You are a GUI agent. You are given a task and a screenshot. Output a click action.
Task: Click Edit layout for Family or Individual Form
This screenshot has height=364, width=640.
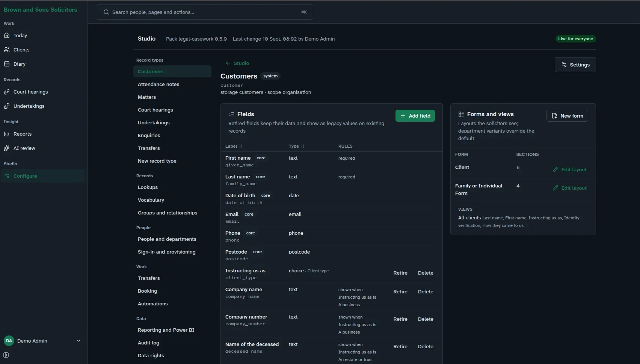pos(569,188)
